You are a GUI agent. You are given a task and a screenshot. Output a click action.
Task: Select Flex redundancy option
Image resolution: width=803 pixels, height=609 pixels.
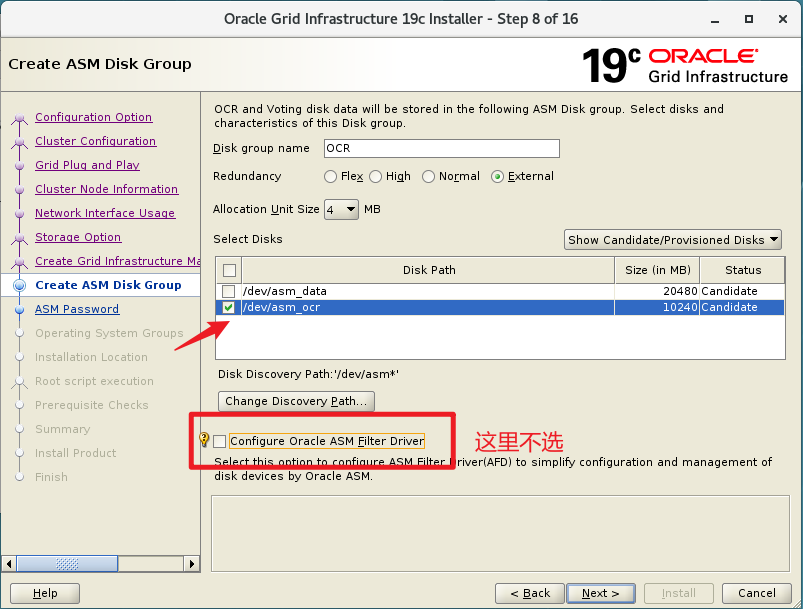[x=331, y=177]
